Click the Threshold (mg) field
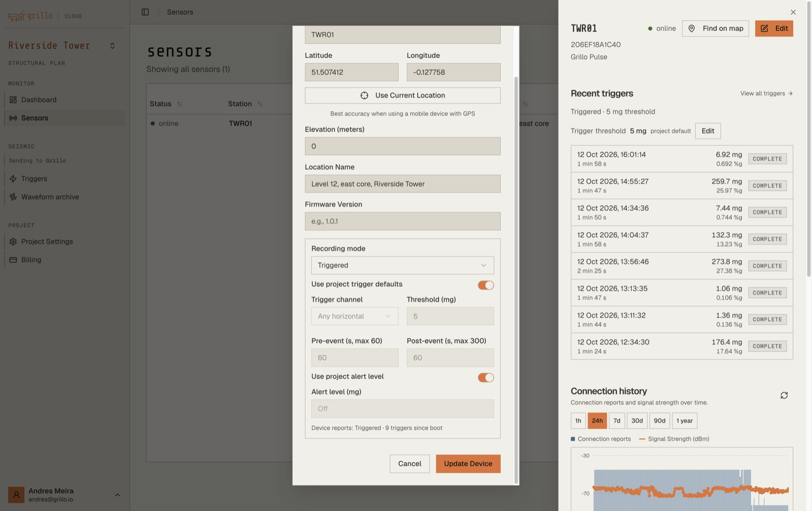The image size is (812, 511). tap(450, 316)
